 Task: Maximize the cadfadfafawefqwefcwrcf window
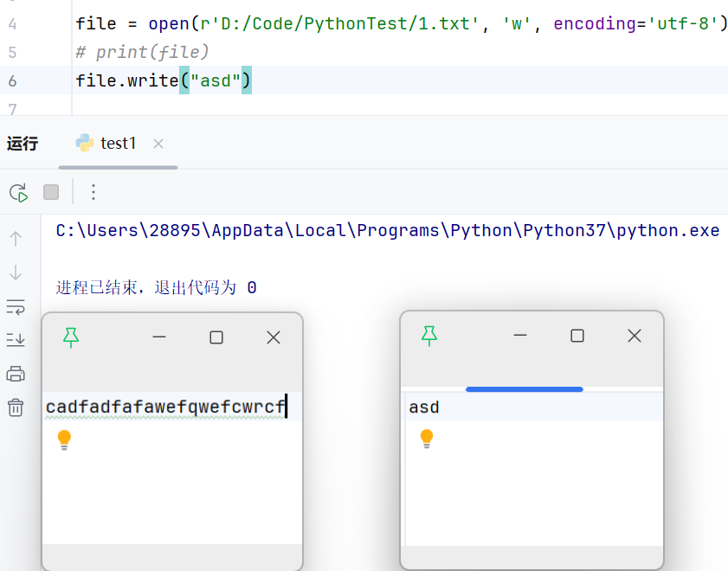coord(216,337)
